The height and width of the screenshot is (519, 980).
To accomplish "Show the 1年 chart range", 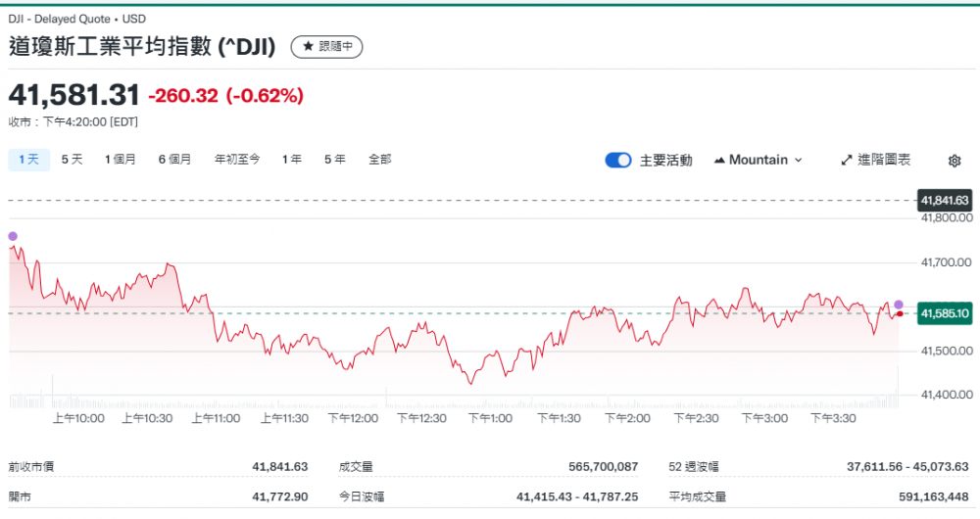I will (291, 160).
